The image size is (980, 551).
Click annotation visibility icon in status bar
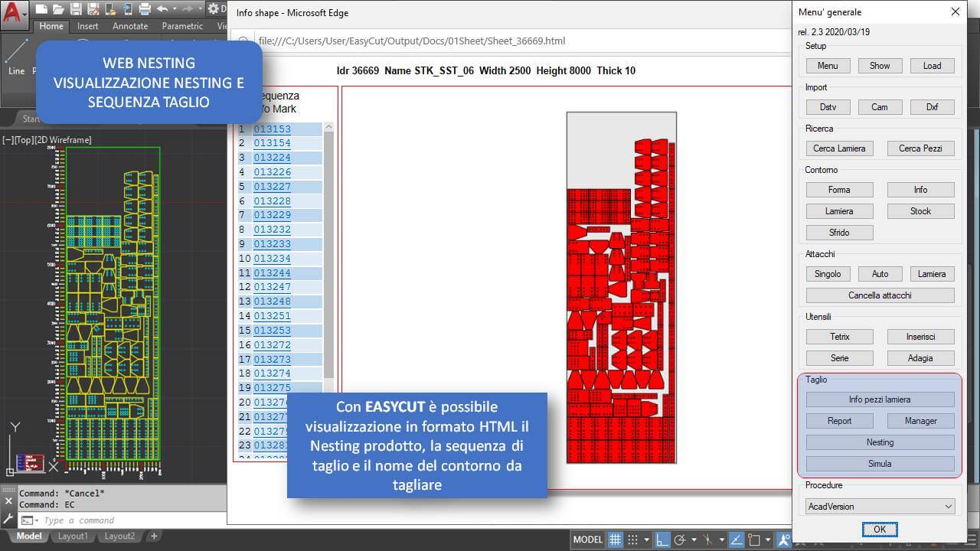click(x=784, y=540)
